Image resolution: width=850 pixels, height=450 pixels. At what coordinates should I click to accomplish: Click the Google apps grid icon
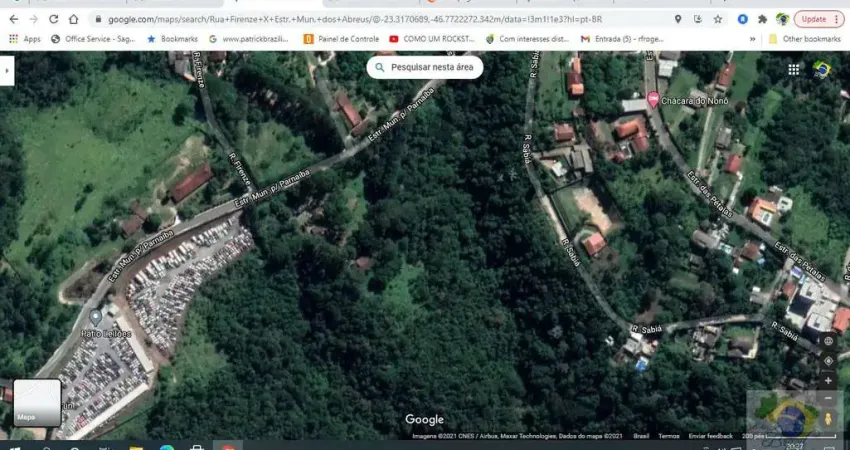pos(793,69)
